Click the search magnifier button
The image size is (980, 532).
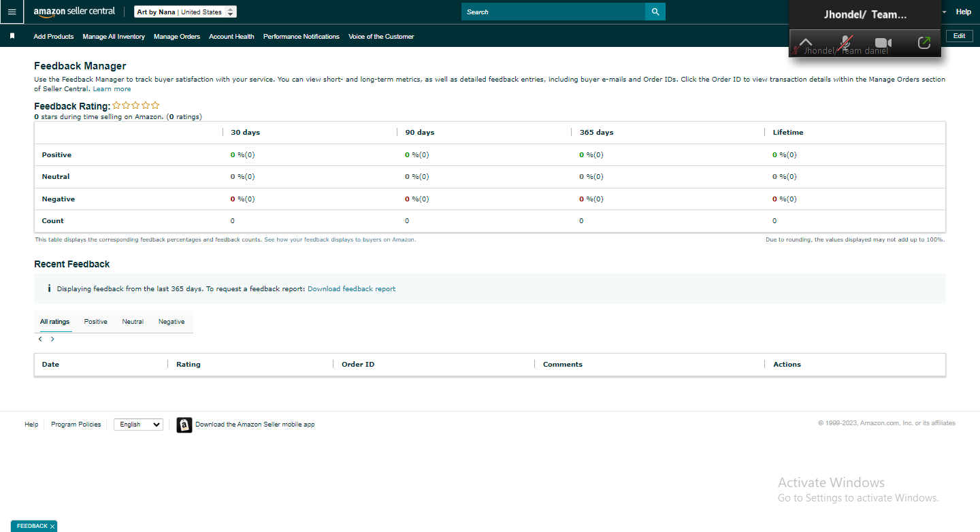655,12
